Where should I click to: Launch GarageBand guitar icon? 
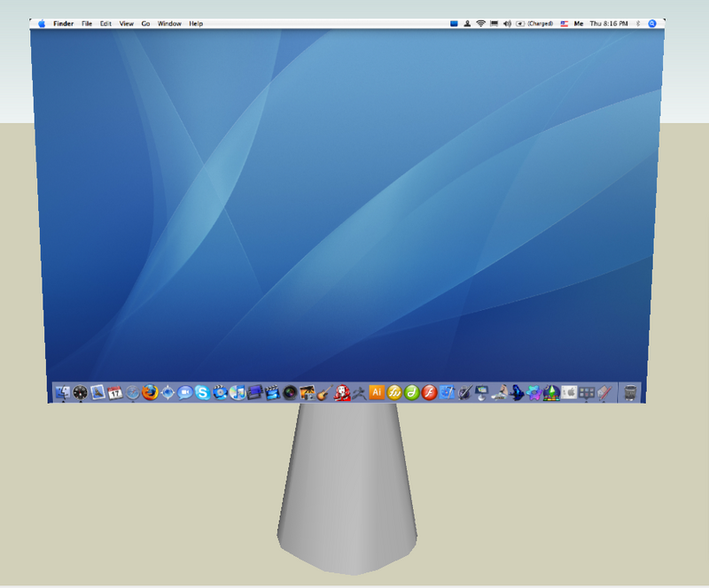324,392
